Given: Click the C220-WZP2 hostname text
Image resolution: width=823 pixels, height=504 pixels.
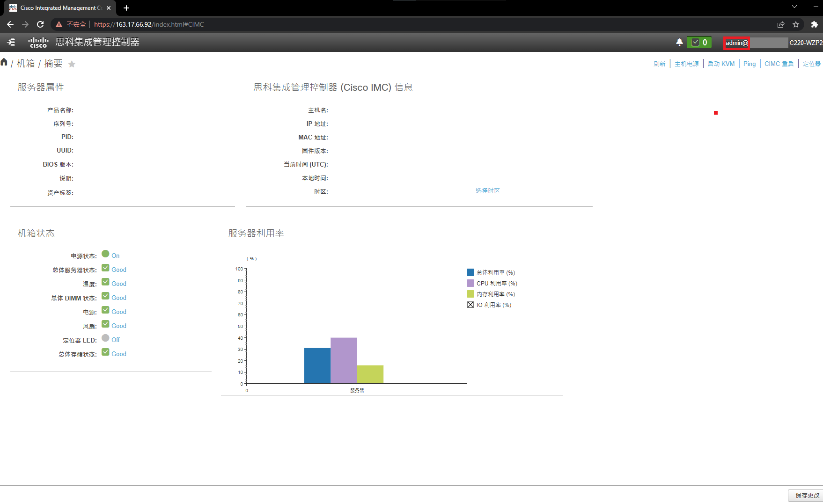Looking at the screenshot, I should click(x=806, y=43).
